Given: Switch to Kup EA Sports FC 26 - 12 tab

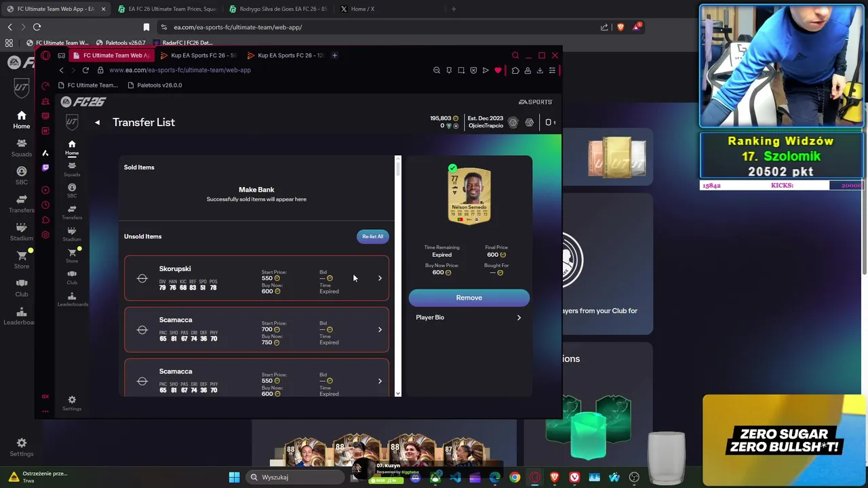Looking at the screenshot, I should point(285,56).
